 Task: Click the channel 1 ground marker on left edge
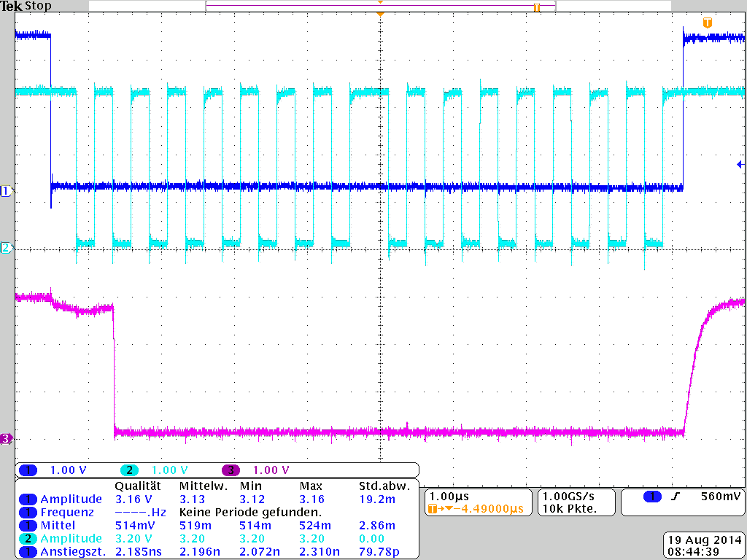click(6, 192)
